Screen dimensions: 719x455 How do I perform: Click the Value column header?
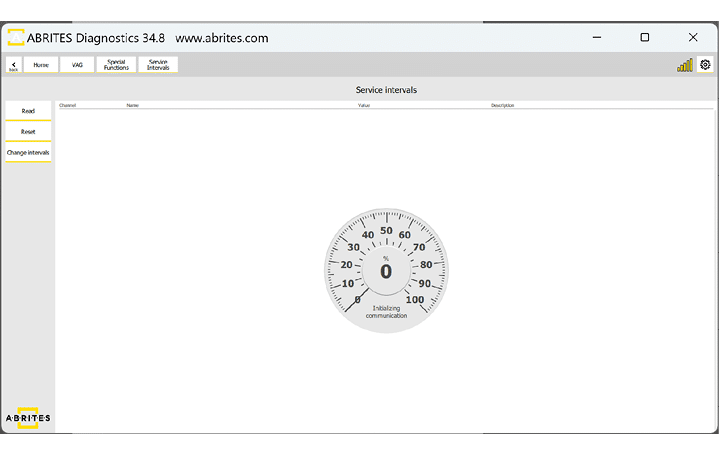364,105
